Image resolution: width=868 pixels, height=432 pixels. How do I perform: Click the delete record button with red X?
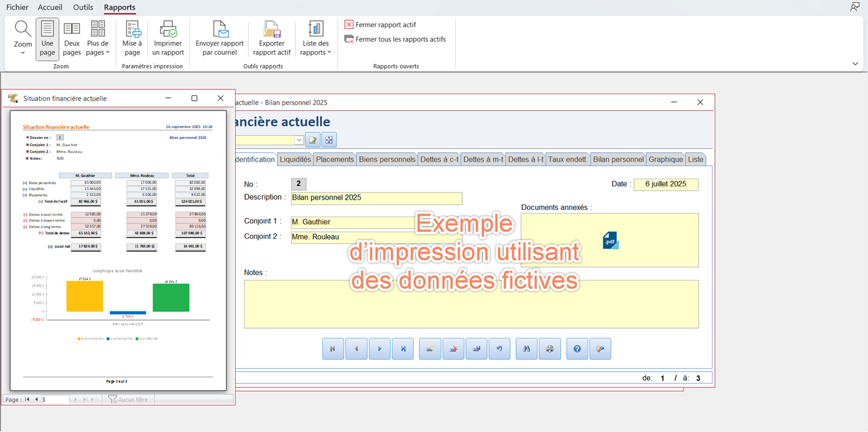click(453, 349)
